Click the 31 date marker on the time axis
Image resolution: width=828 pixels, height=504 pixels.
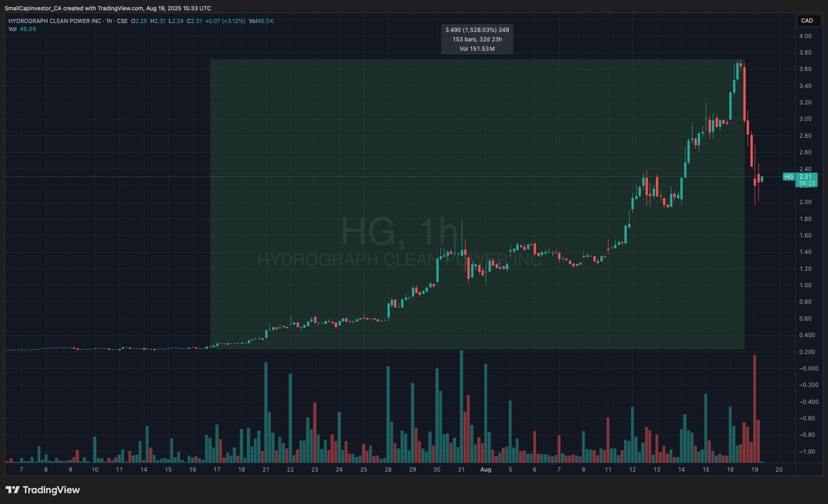(x=461, y=470)
